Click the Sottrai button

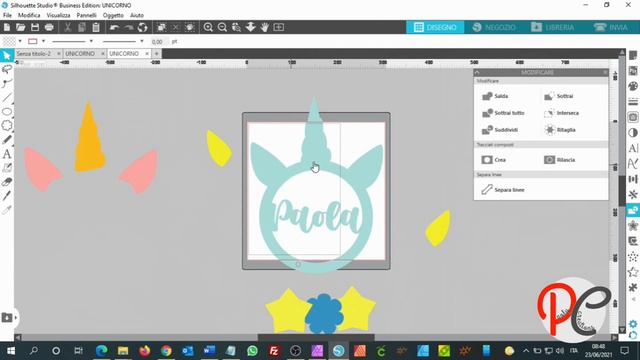coord(558,96)
